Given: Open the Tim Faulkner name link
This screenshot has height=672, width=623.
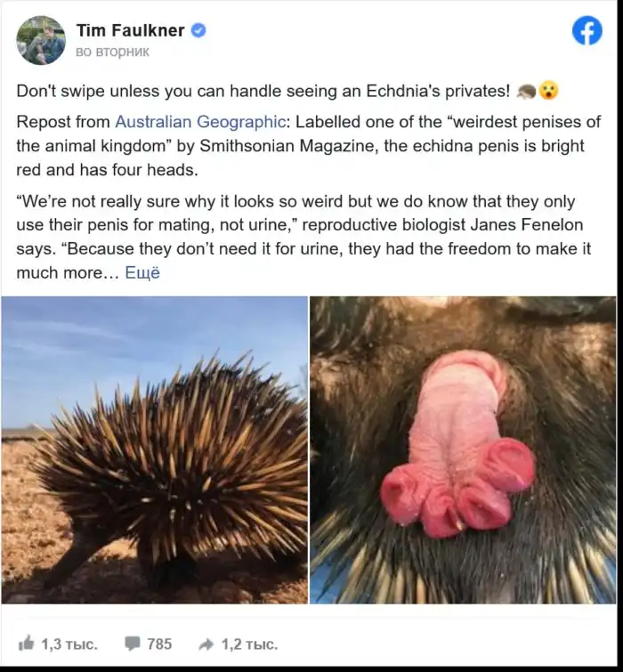Looking at the screenshot, I should (x=130, y=30).
